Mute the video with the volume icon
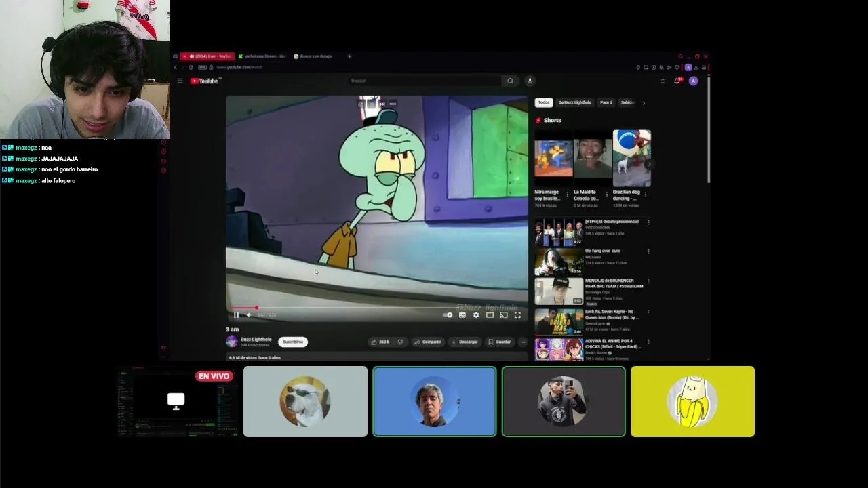This screenshot has width=868, height=488. [248, 314]
